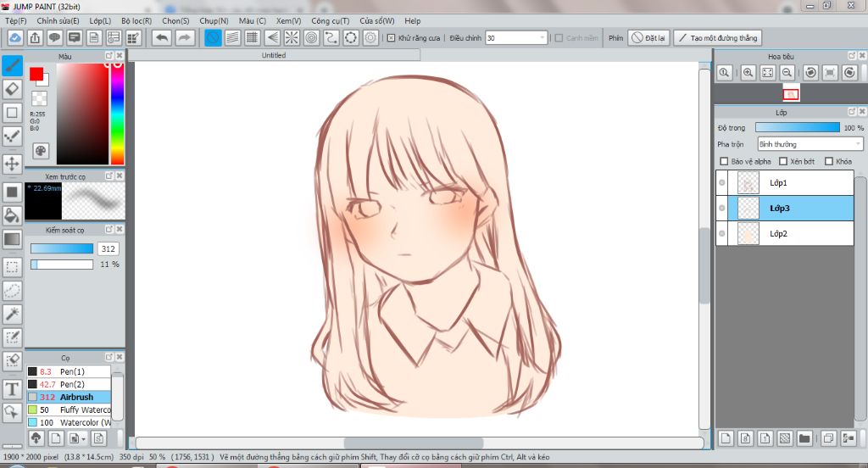Enable the curve snap
The image size is (868, 468).
tap(331, 37)
